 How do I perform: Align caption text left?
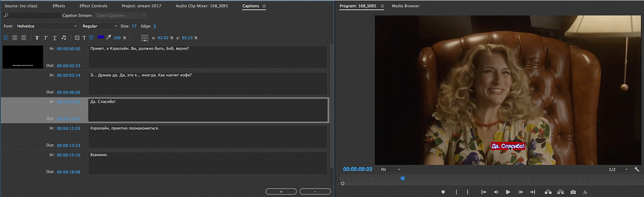tap(6, 38)
